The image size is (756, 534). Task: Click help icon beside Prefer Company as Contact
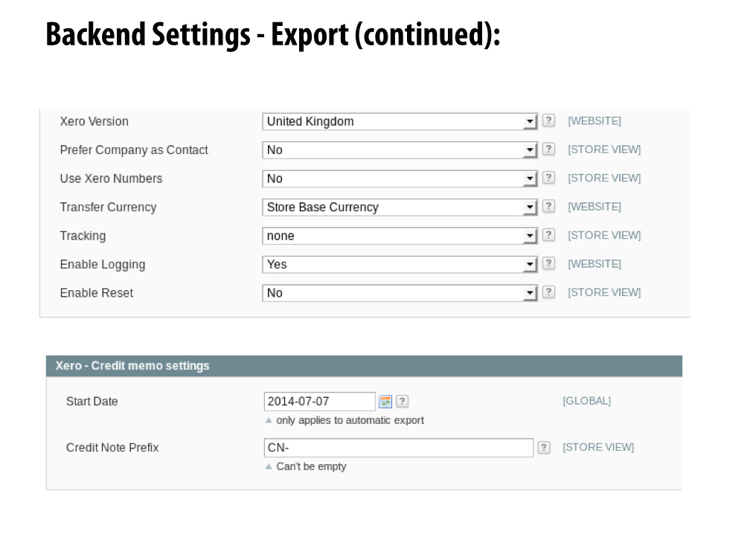[x=548, y=149]
